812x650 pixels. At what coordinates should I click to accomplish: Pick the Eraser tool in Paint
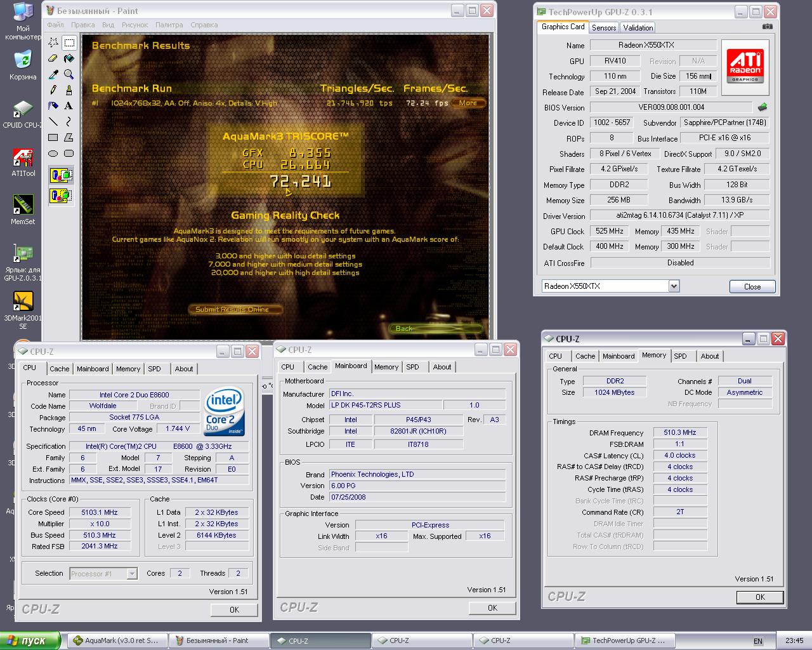click(x=53, y=58)
